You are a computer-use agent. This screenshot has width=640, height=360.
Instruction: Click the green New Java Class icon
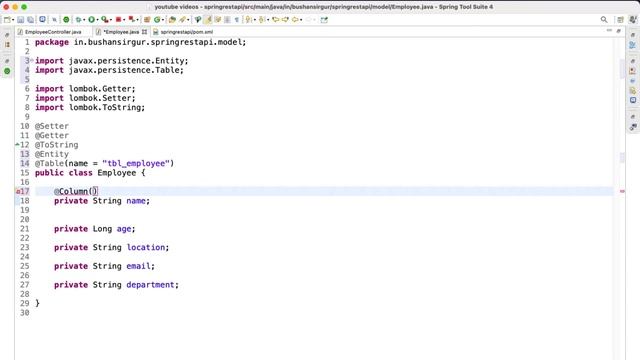tap(157, 20)
